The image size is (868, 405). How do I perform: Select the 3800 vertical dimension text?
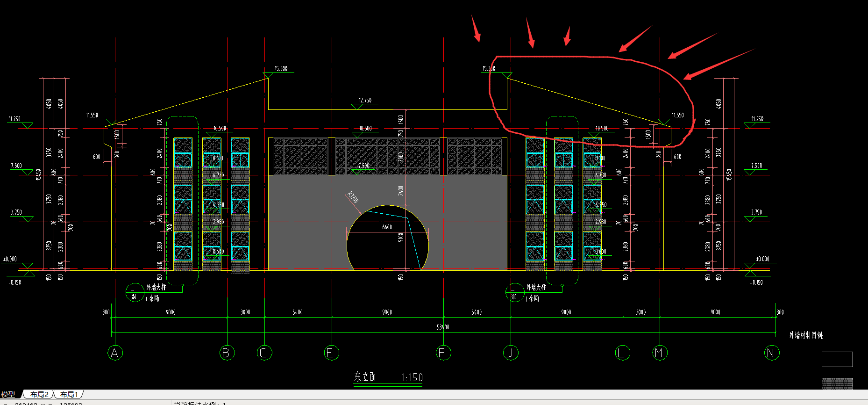[x=401, y=156]
